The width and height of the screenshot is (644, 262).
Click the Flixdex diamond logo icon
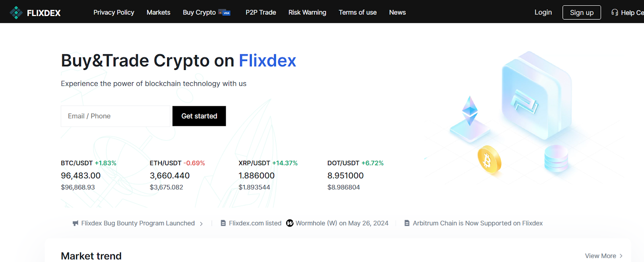point(16,12)
